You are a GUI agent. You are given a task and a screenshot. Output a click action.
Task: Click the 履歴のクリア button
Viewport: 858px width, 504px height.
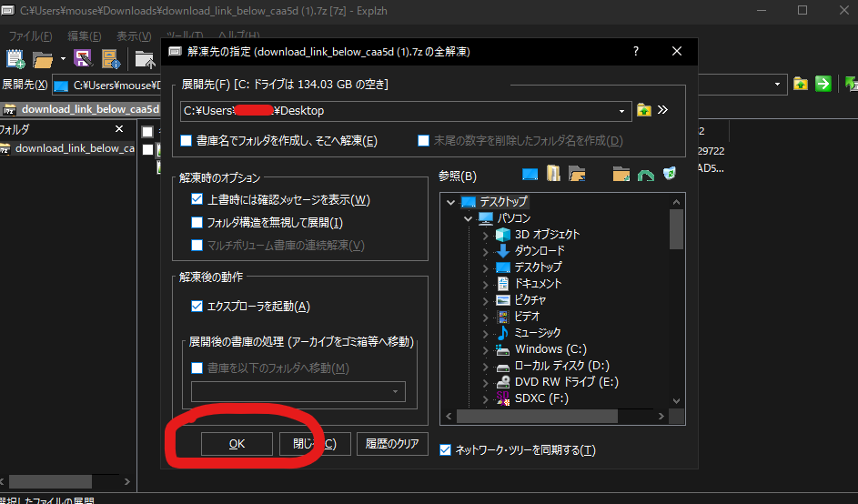point(392,443)
